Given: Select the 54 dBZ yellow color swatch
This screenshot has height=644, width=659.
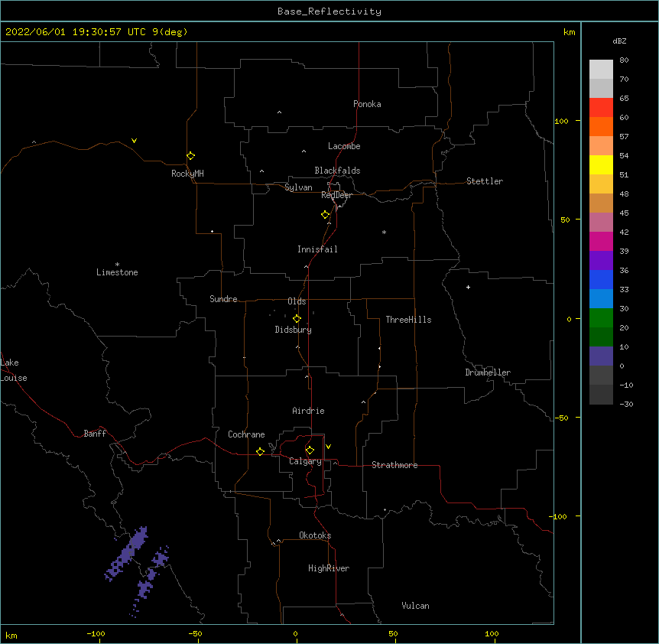Looking at the screenshot, I should pos(601,164).
